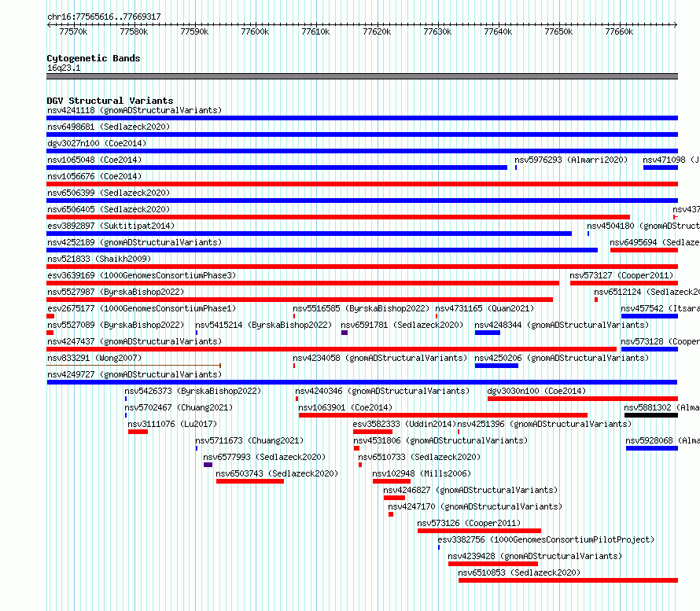Click the nsv6510853 (Sedlazeck2020) label
Viewport: 700px width, 611px height.
tap(519, 572)
